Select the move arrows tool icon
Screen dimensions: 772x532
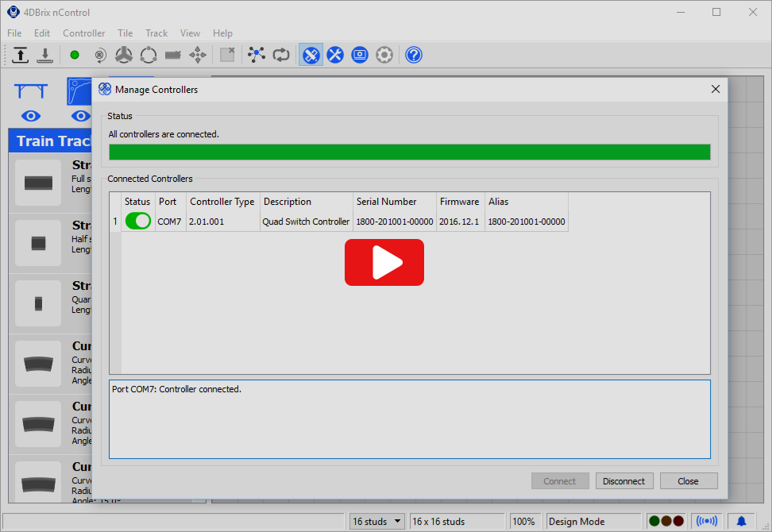click(198, 55)
